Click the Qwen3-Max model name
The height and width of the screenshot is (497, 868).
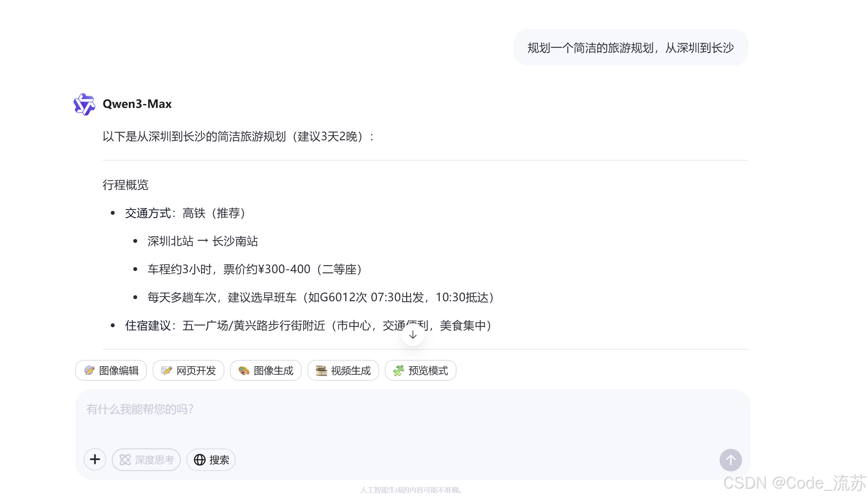coord(137,104)
